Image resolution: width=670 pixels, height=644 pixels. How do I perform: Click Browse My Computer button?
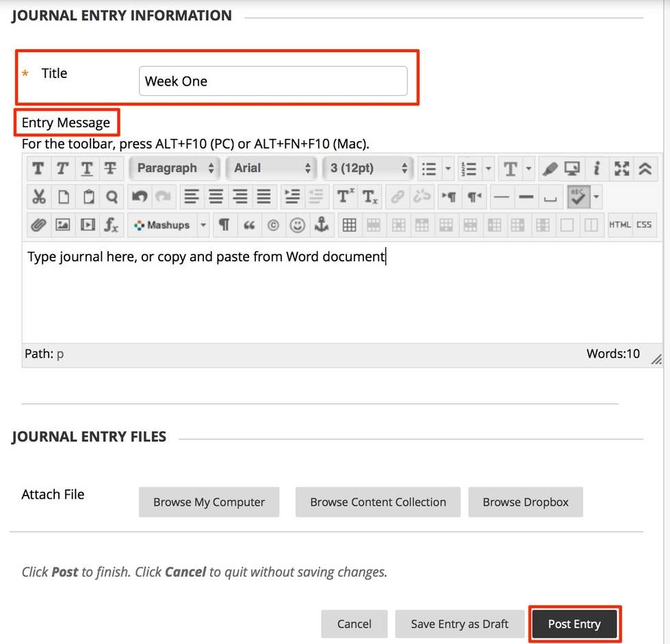pyautogui.click(x=209, y=502)
